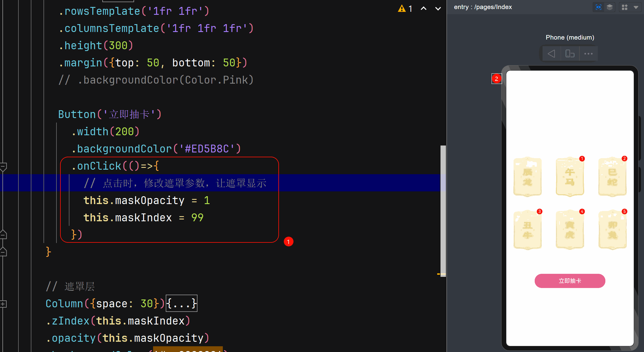Expand the plus fold marker near Column line
This screenshot has height=352, width=644.
pos(3,304)
